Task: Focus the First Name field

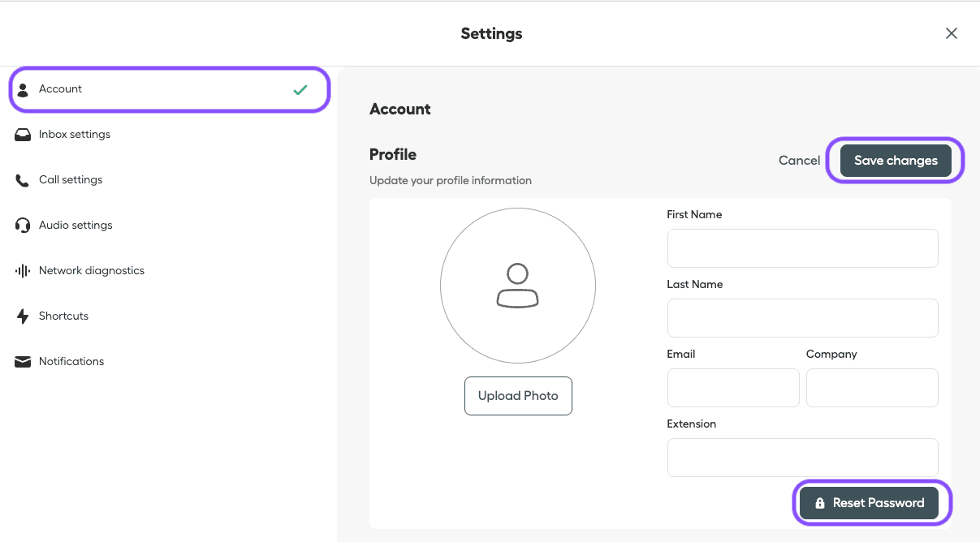Action: point(802,248)
